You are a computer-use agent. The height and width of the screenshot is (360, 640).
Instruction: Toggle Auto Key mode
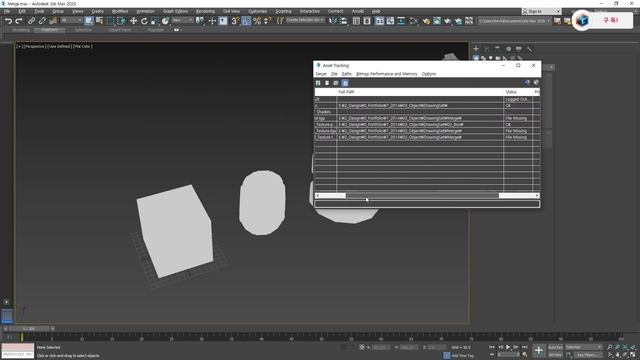555,347
